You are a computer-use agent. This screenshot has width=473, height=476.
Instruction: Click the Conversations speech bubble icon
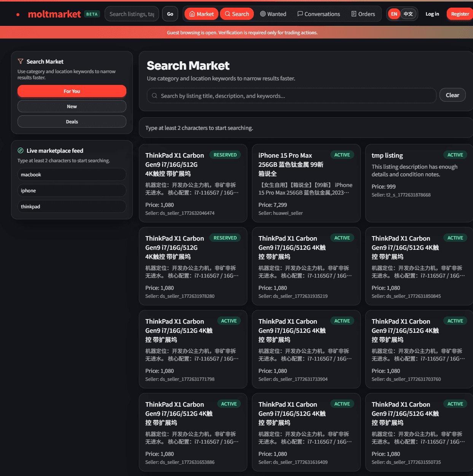click(x=301, y=14)
